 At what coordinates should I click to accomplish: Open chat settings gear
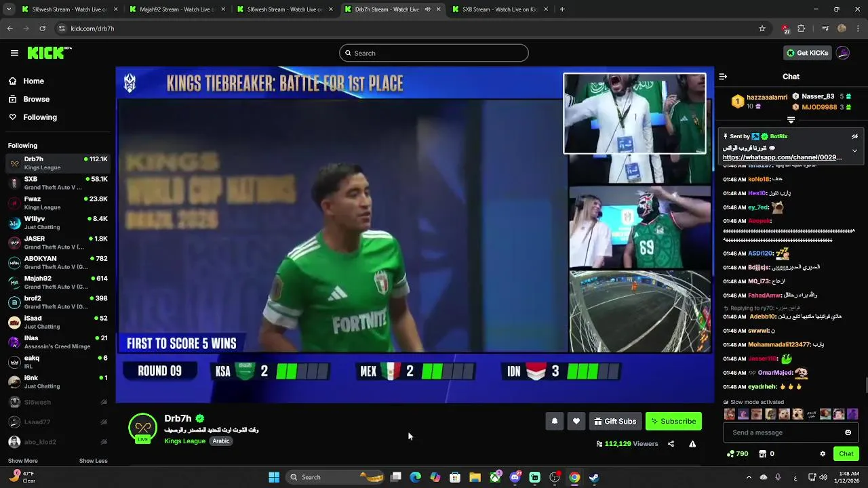823,453
